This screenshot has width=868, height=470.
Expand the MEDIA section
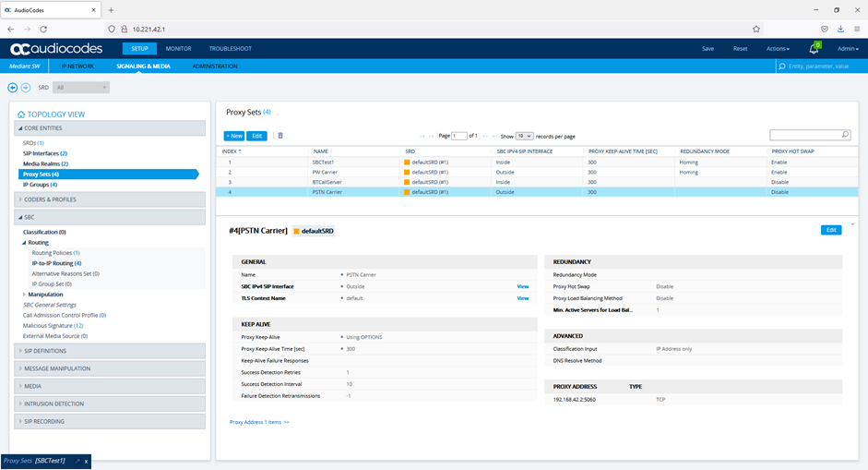click(110, 386)
